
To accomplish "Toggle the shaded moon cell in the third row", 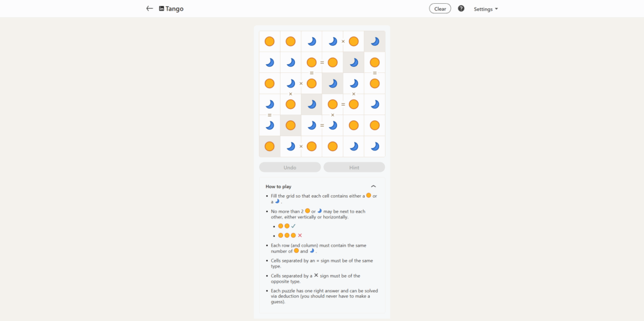I will (x=333, y=84).
